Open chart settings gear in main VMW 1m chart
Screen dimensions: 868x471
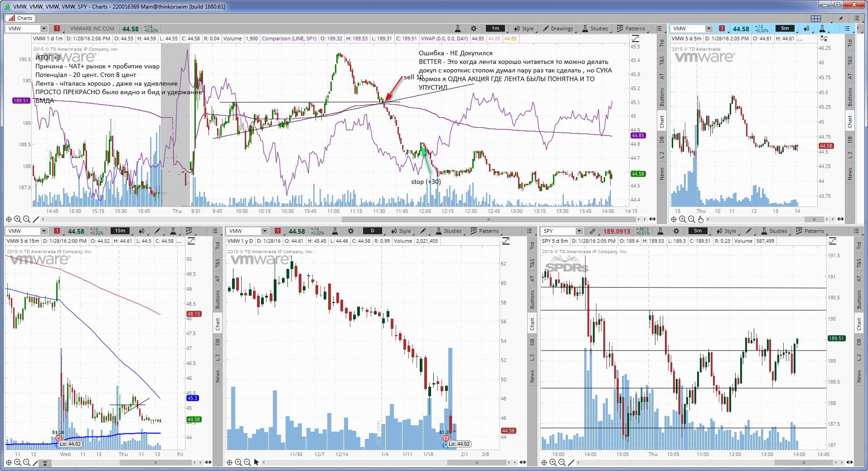[x=474, y=29]
